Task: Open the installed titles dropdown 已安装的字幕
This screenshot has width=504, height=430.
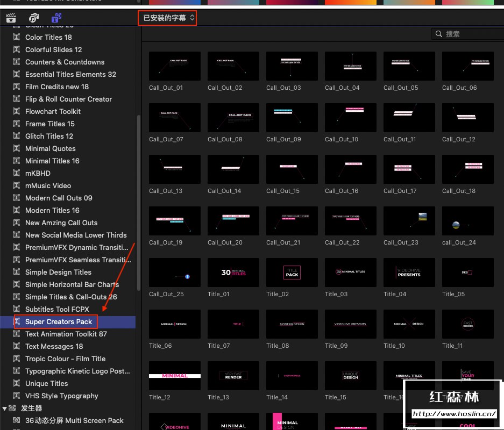Action: 167,18
